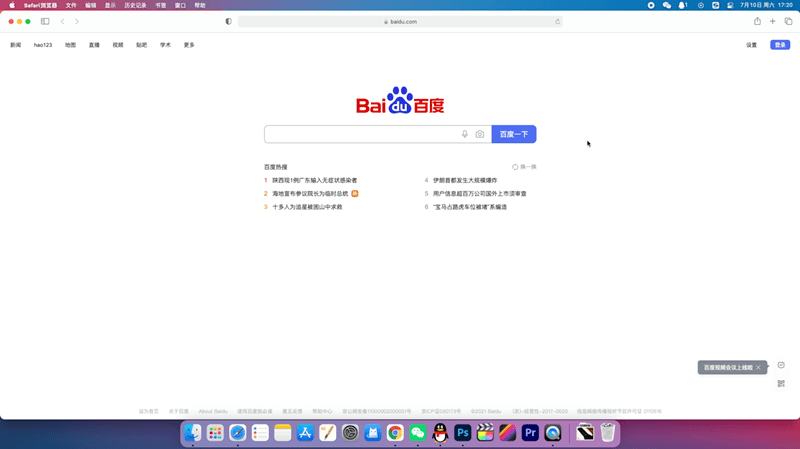The width and height of the screenshot is (800, 449).
Task: Open hot search item number 1
Action: (315, 180)
